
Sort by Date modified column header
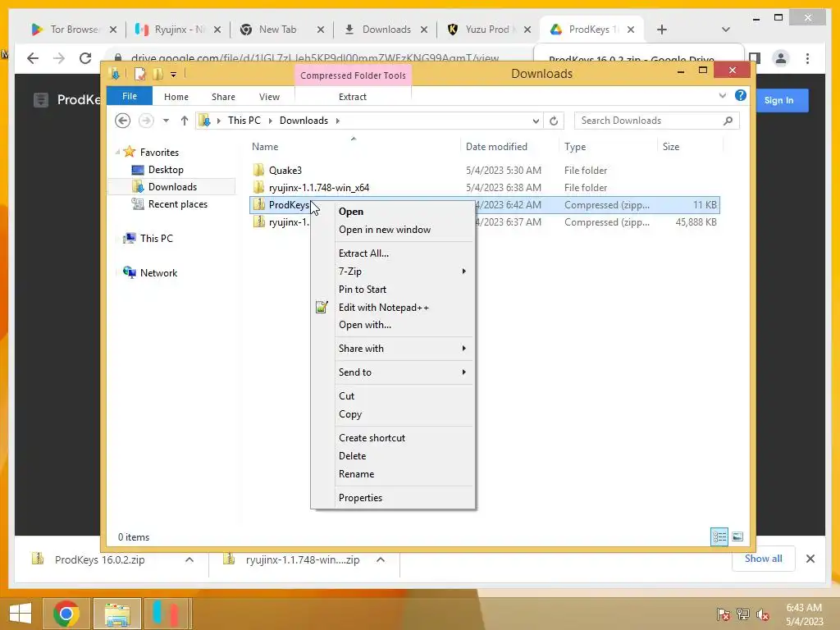[x=496, y=147]
